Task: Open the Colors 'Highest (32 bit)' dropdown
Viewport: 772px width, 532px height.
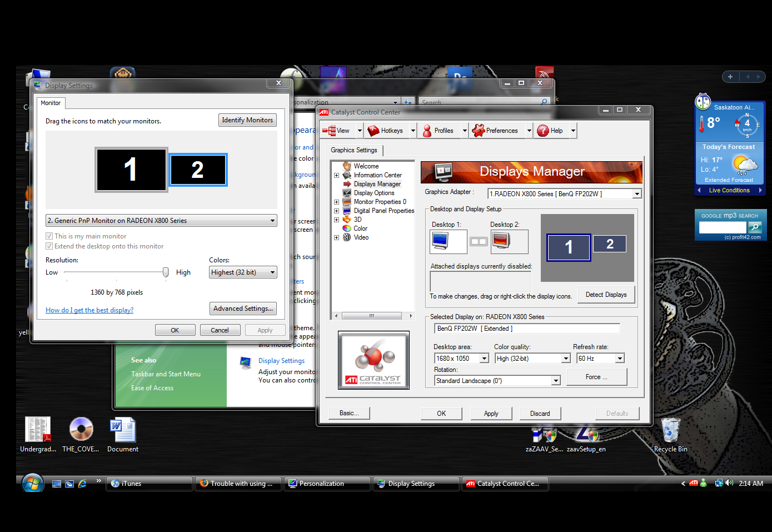Action: (x=272, y=272)
